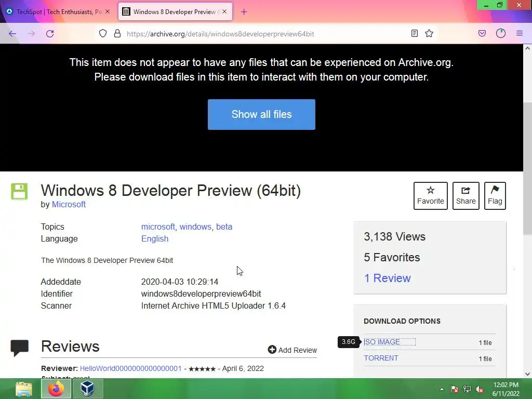The height and width of the screenshot is (399, 532).
Task: Open the Action Center flag icon
Action: click(x=454, y=389)
